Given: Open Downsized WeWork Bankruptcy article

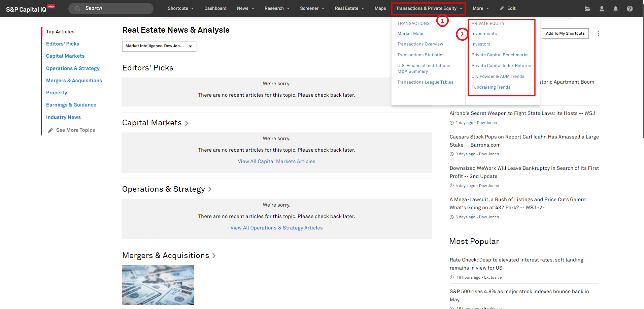Looking at the screenshot, I should point(524,172).
